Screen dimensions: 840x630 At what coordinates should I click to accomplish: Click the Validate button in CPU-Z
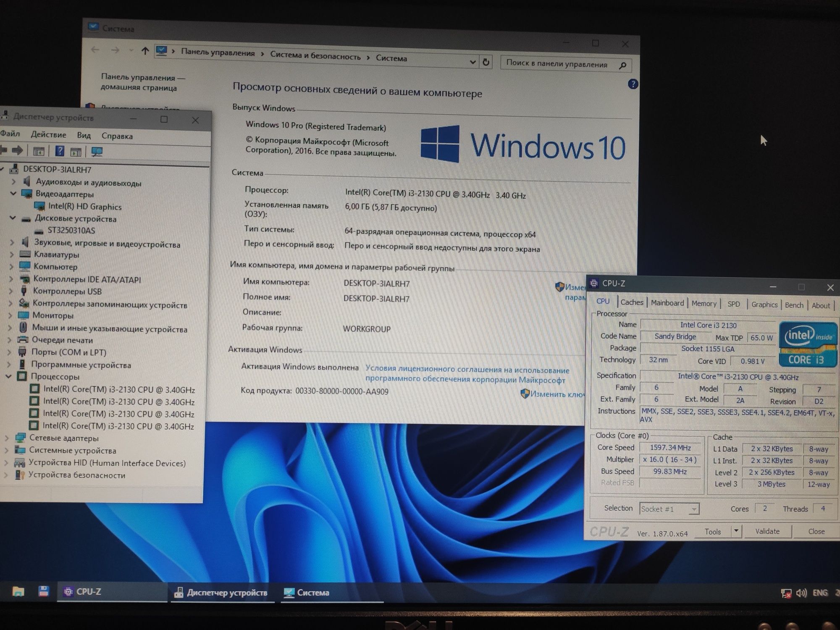coord(767,531)
